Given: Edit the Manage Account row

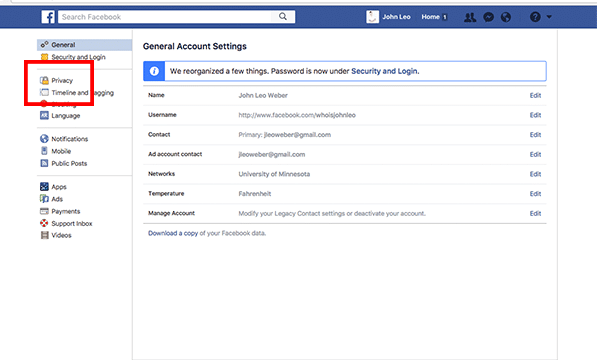Looking at the screenshot, I should (x=535, y=213).
